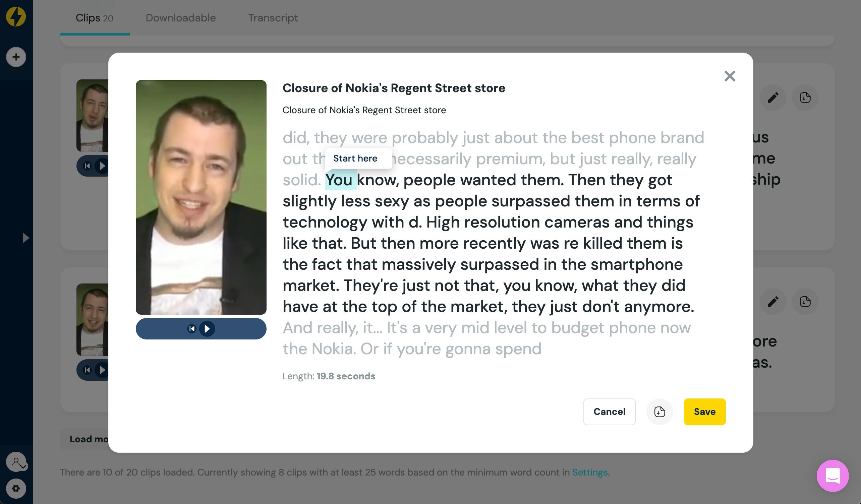
Task: Restart second background clip playback
Action: [87, 370]
